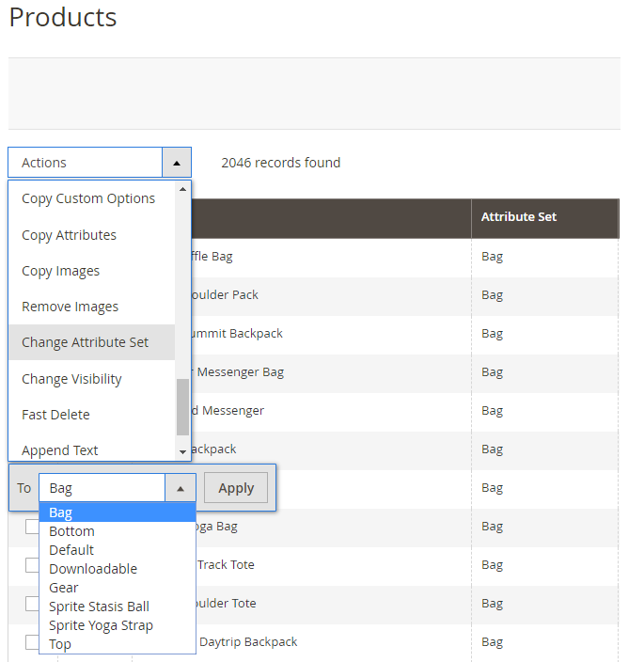Image resolution: width=644 pixels, height=662 pixels.
Task: Choose Remove Images in the actions list
Action: pyautogui.click(x=71, y=307)
